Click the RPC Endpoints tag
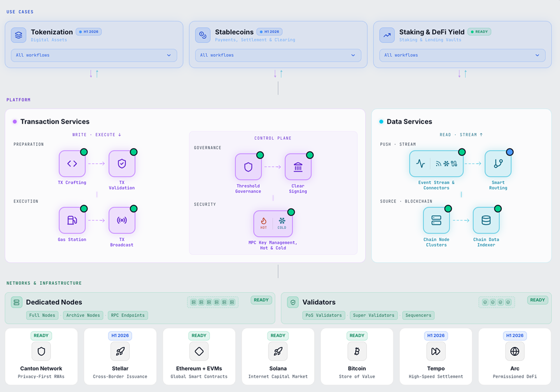 pyautogui.click(x=128, y=315)
